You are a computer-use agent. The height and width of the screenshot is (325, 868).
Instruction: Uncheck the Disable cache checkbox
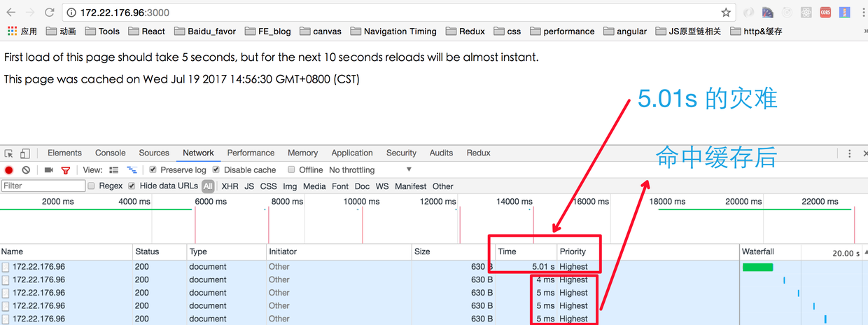(x=216, y=170)
